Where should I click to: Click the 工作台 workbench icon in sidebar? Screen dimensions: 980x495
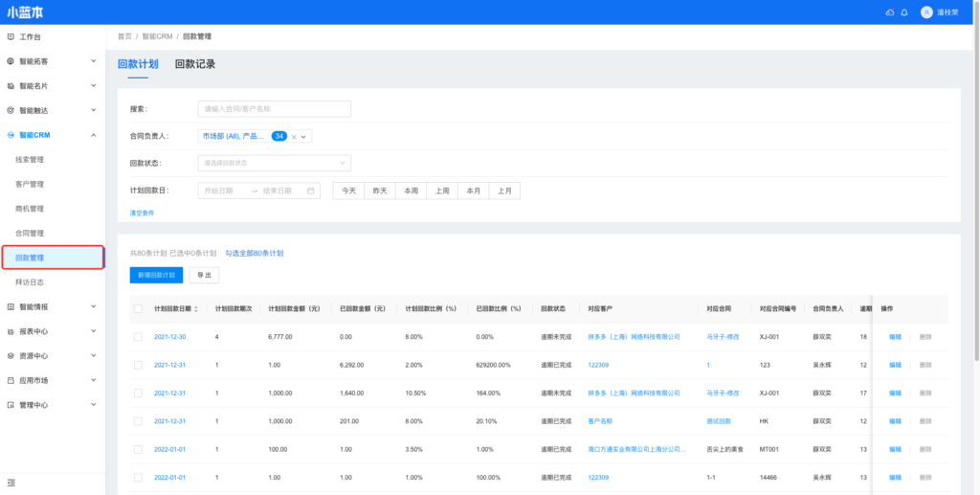pyautogui.click(x=11, y=36)
